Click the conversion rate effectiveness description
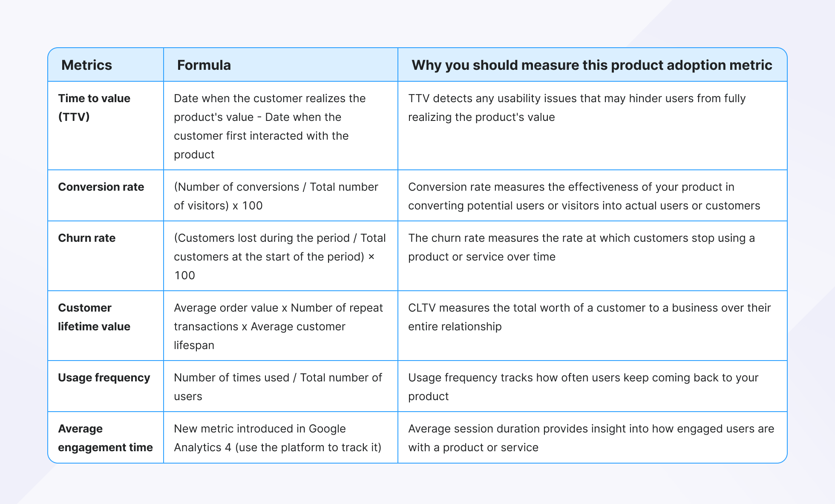The image size is (835, 504). (584, 196)
